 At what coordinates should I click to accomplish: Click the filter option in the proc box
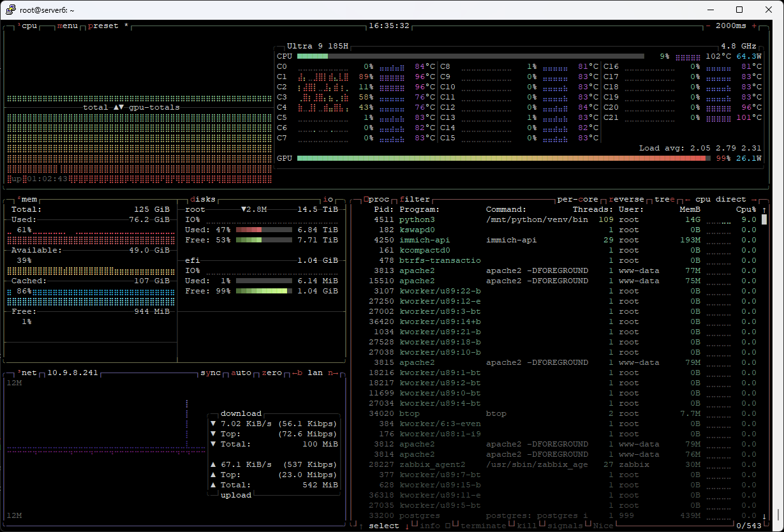point(415,199)
